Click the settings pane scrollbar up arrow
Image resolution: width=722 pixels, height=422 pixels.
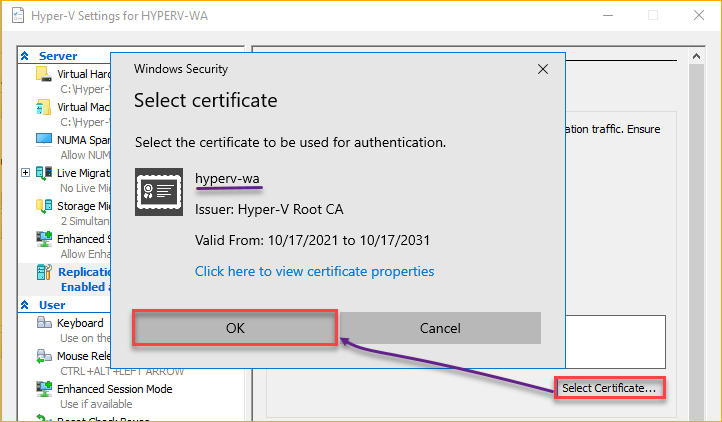pyautogui.click(x=696, y=56)
